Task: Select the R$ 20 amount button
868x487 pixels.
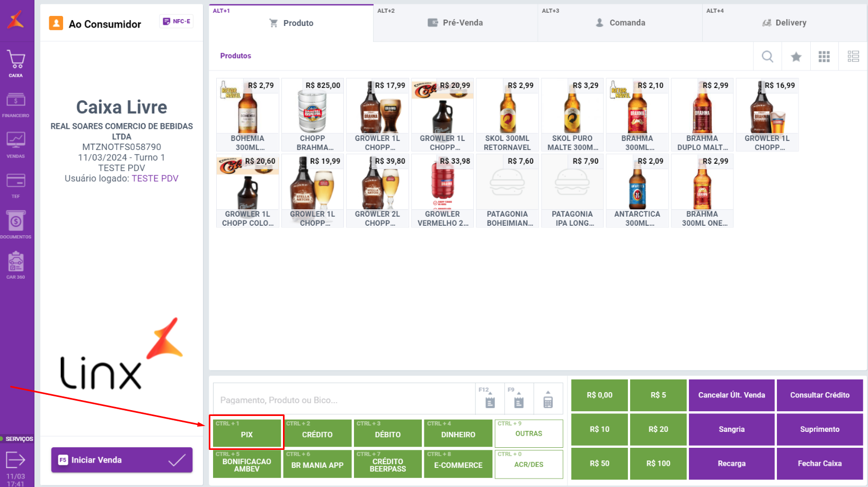Action: pyautogui.click(x=658, y=429)
